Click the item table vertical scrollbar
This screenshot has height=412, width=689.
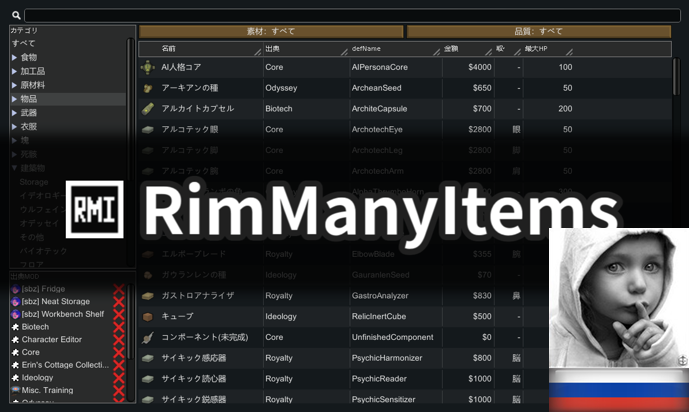(676, 77)
